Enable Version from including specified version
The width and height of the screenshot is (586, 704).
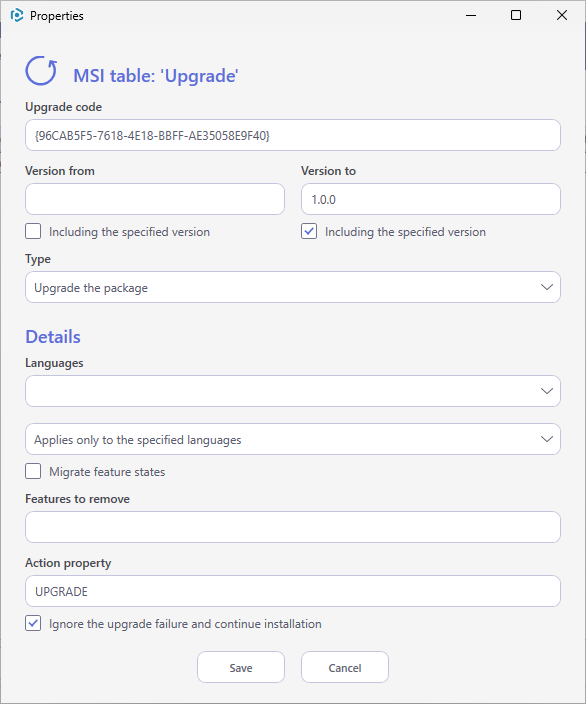[x=33, y=232]
